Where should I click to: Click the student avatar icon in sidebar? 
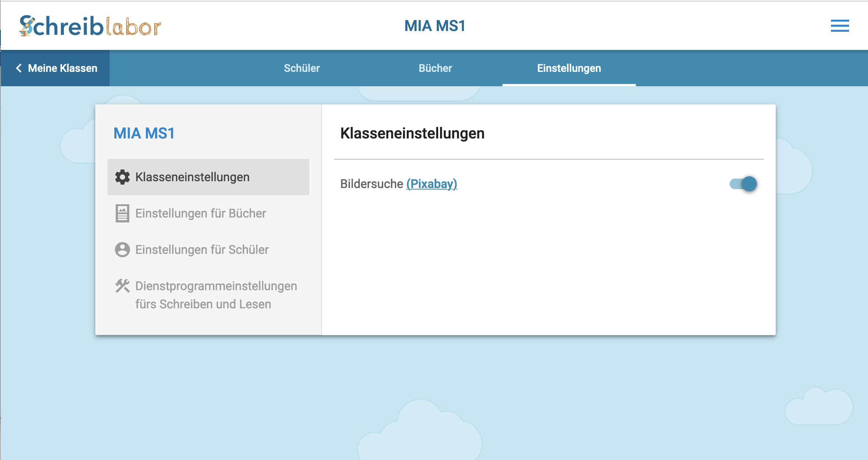(x=122, y=250)
